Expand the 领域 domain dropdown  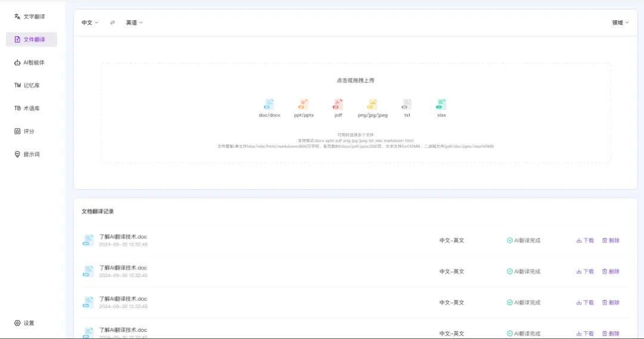pos(620,23)
